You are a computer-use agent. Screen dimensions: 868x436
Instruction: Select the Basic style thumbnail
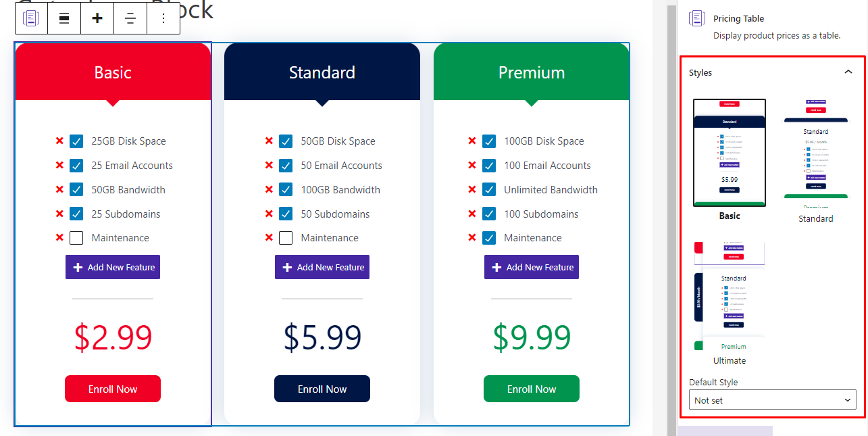click(729, 153)
